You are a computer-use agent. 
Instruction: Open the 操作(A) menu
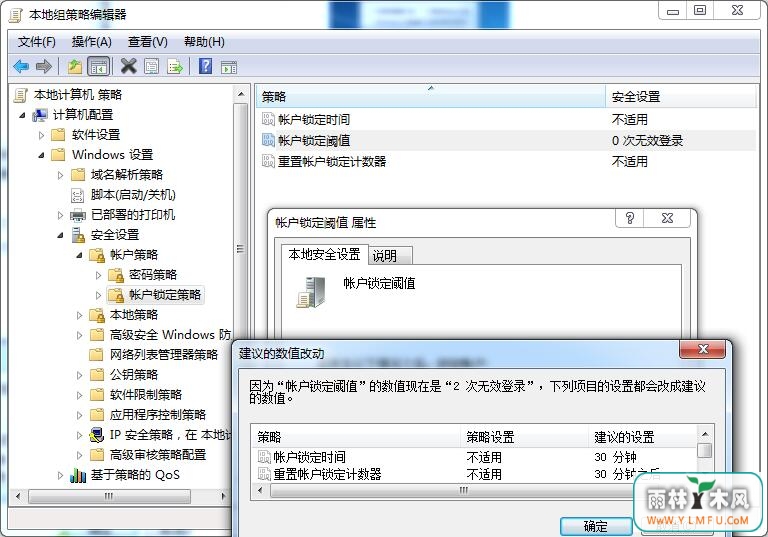point(92,42)
